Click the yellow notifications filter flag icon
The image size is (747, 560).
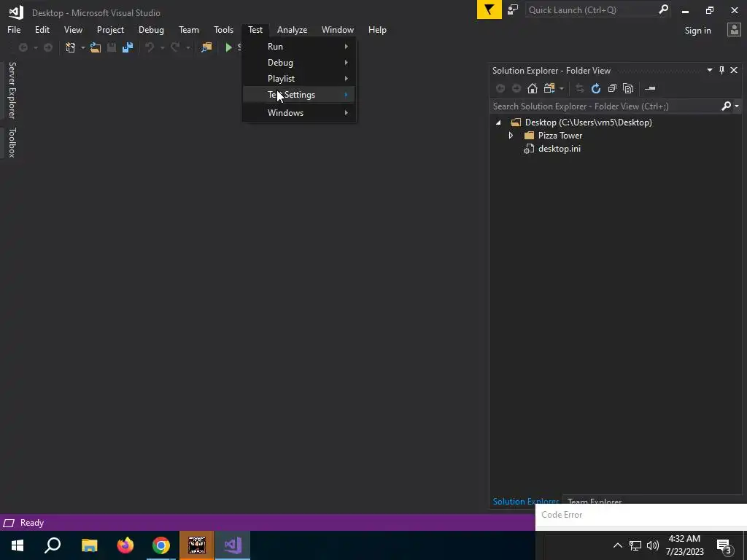pyautogui.click(x=489, y=9)
